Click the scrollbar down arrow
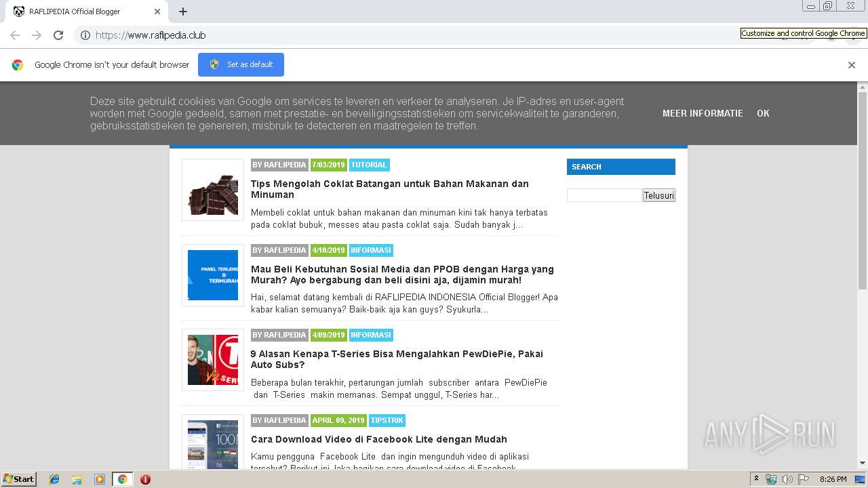 coord(863,464)
